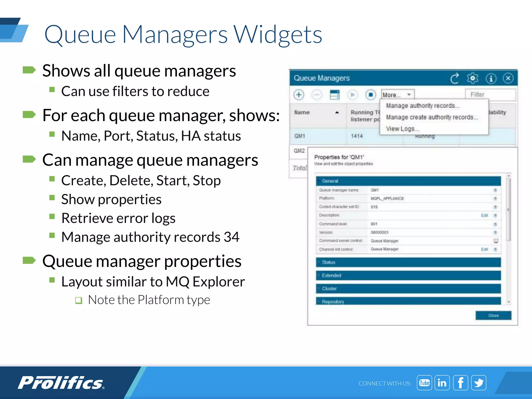Click the Stop queue manager icon
The width and height of the screenshot is (532, 399).
click(371, 95)
